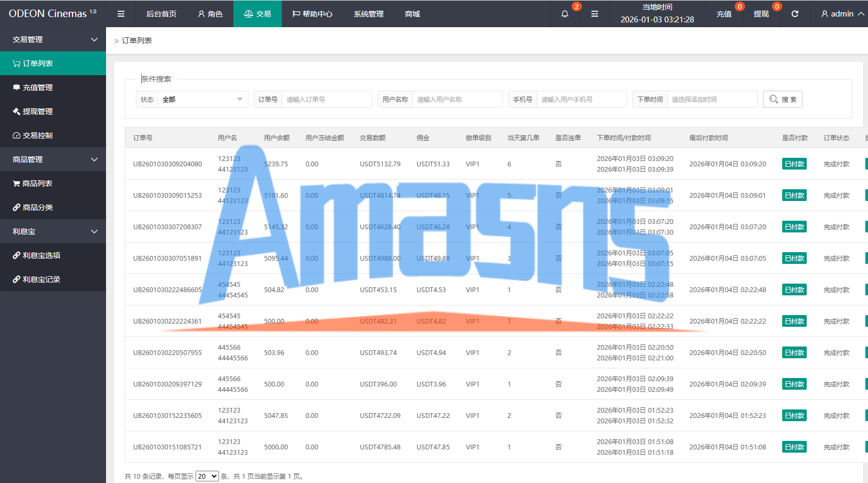Click order number UB2601030220507955
The image size is (868, 483).
pos(167,352)
